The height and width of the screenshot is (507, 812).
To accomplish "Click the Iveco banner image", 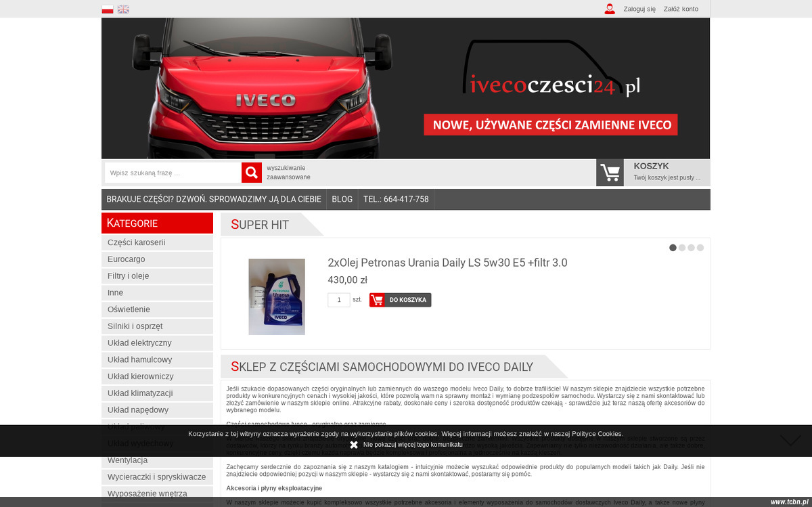I will [x=406, y=88].
